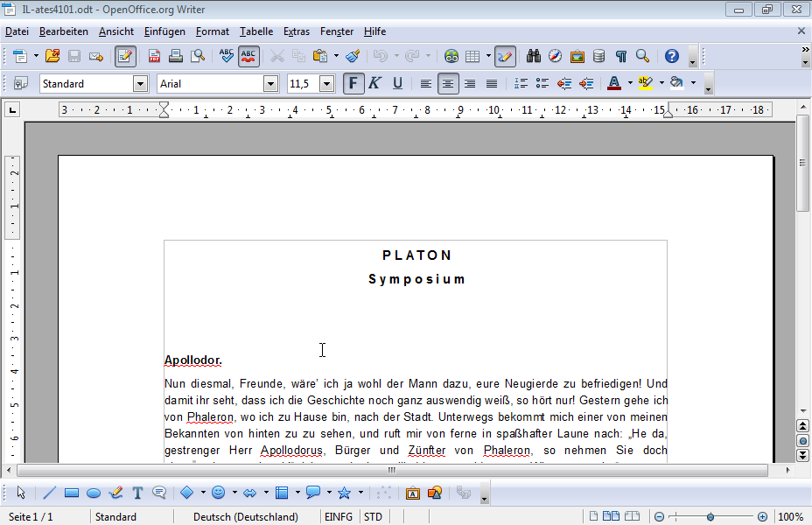The height and width of the screenshot is (525, 812).
Task: Open the Format menu
Action: [x=213, y=31]
